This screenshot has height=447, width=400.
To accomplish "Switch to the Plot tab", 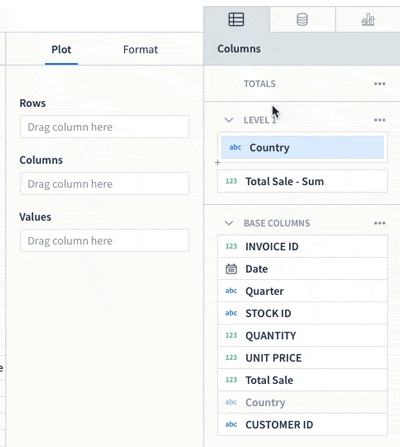I will point(61,50).
